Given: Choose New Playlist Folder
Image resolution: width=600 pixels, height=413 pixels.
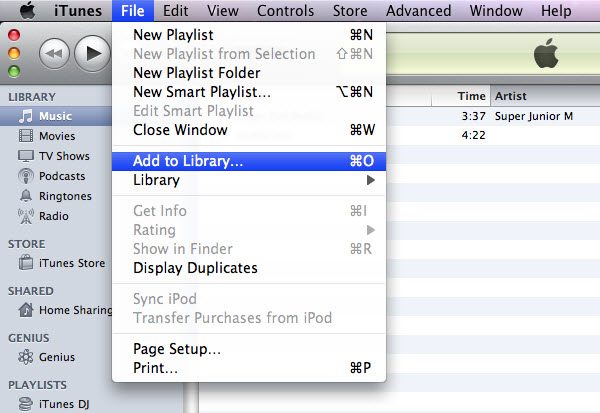Looking at the screenshot, I should pyautogui.click(x=249, y=73).
